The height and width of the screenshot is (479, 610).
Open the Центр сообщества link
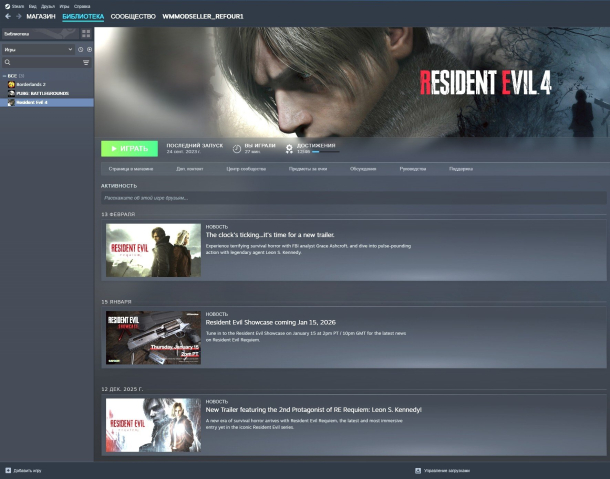(246, 169)
